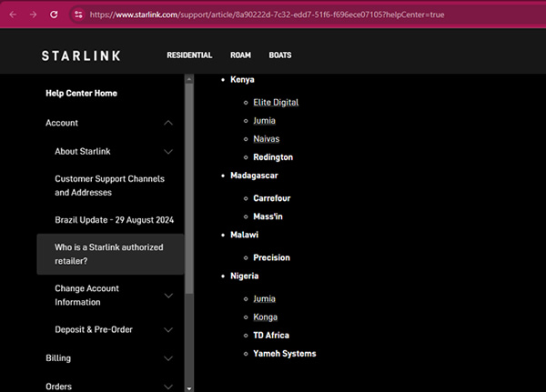Click the browser back arrow
The width and height of the screenshot is (546, 392).
pos(13,15)
